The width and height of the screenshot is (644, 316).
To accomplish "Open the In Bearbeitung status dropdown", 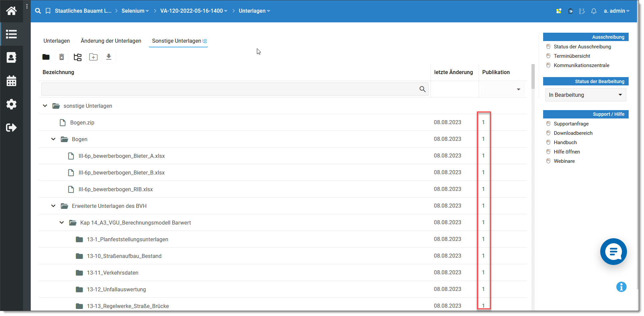I will pos(585,95).
